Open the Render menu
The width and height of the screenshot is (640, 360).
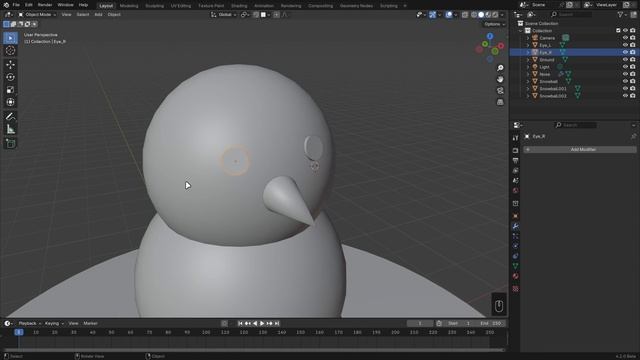(x=45, y=5)
